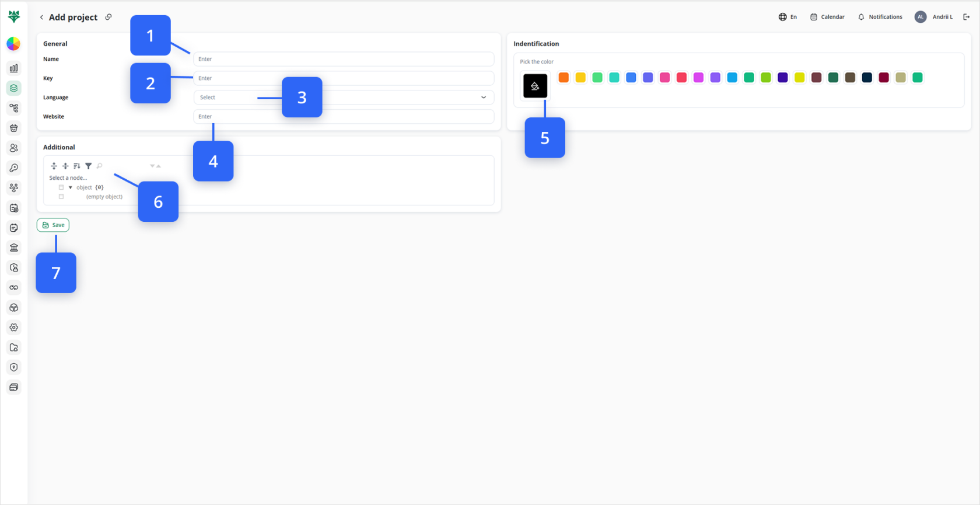Open the users sidebar icon

tap(14, 148)
